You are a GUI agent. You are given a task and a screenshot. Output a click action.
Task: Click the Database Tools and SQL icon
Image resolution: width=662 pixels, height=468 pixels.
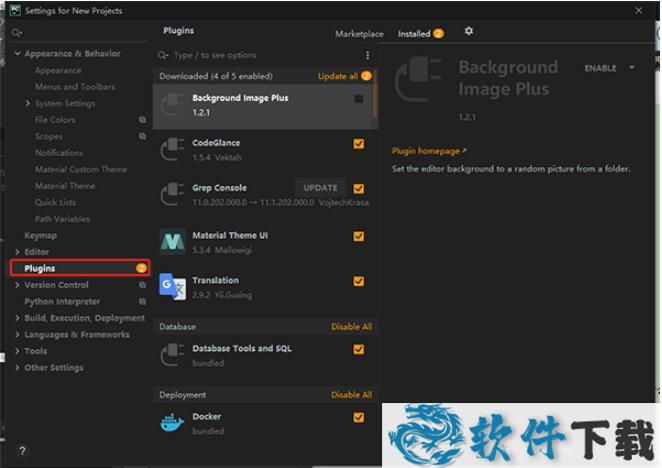(173, 355)
